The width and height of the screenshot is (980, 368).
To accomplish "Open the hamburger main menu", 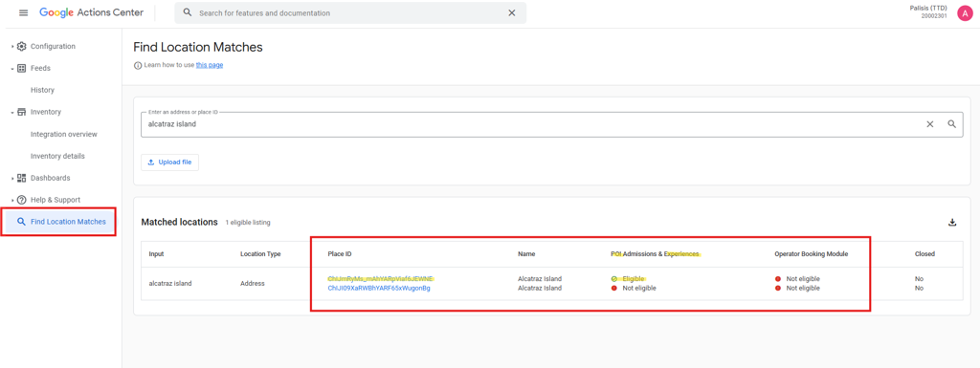I will [x=24, y=13].
